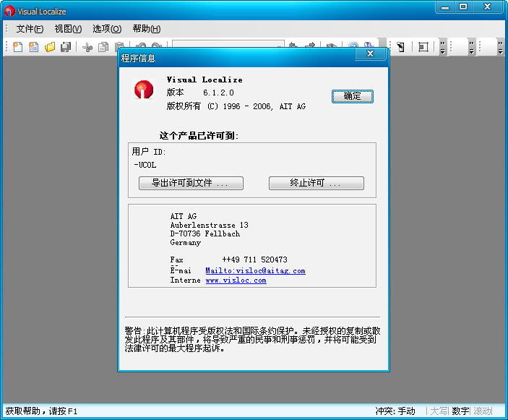
Task: Expand the middle toolbar overflow chevron
Action: pos(472,47)
